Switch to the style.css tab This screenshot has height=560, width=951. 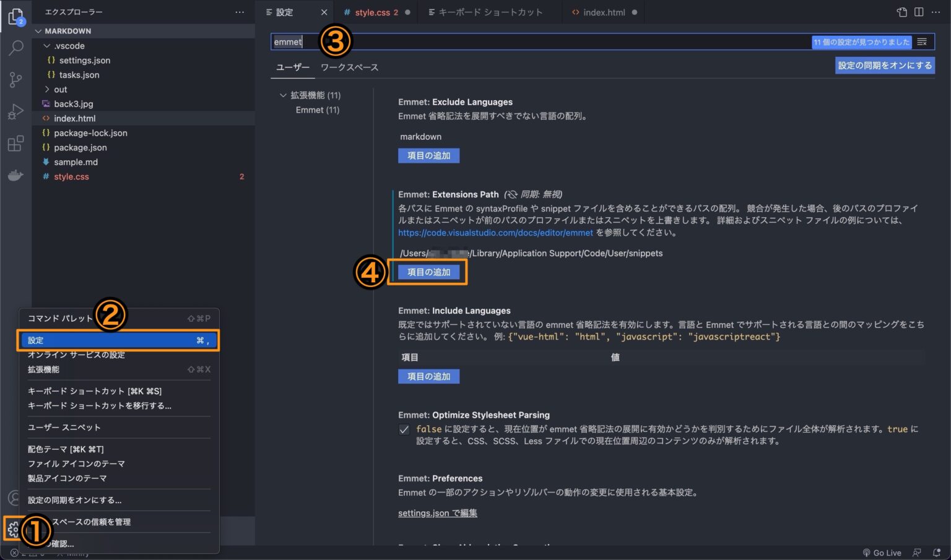(371, 11)
